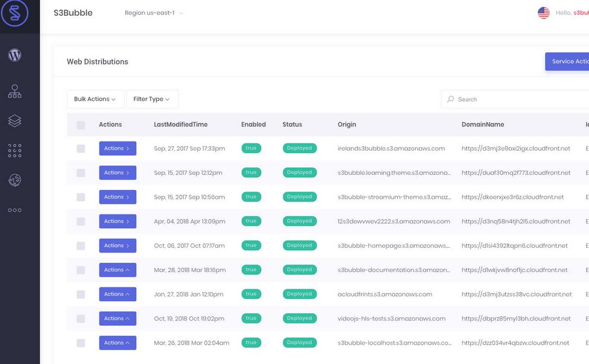Viewport: 589px width, 364px height.
Task: Check the s3bubble.learning.theme row checkbox
Action: (x=81, y=173)
